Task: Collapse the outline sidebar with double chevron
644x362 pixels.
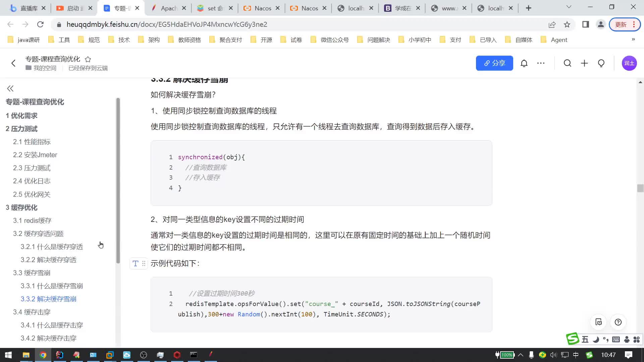Action: pos(10,88)
